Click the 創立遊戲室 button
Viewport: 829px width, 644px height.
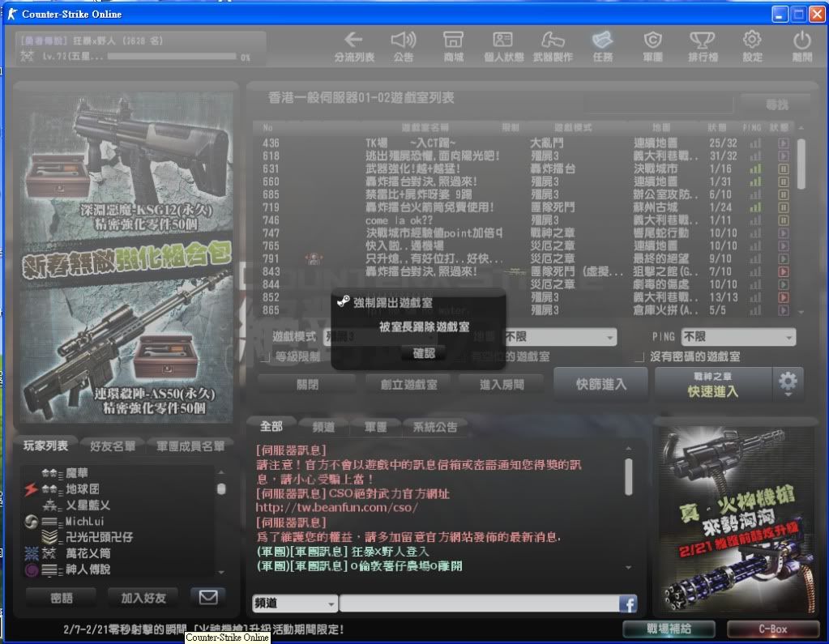pyautogui.click(x=408, y=385)
